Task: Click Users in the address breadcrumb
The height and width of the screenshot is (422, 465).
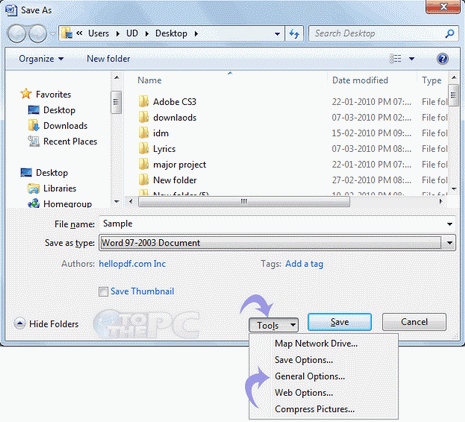Action: [x=98, y=34]
